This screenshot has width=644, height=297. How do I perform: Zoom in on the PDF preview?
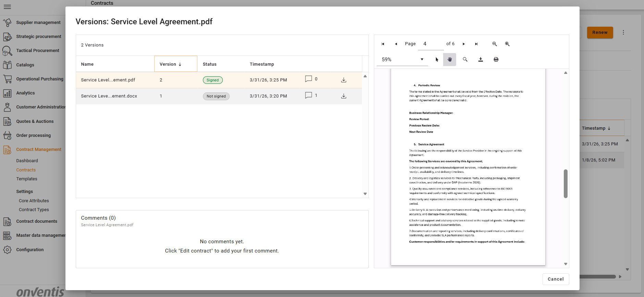(x=507, y=44)
